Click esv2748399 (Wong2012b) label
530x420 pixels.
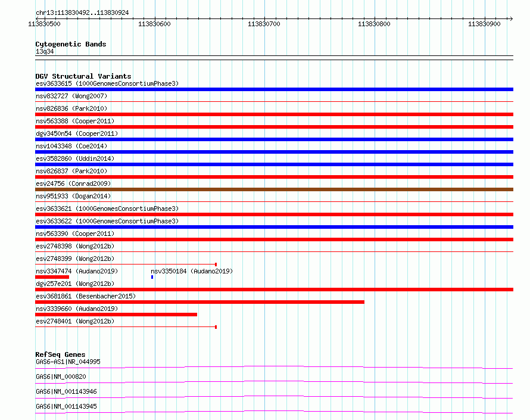pos(75,259)
